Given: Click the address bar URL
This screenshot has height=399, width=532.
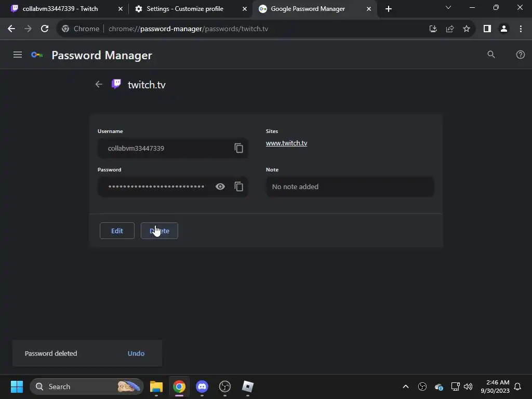Looking at the screenshot, I should click(188, 29).
